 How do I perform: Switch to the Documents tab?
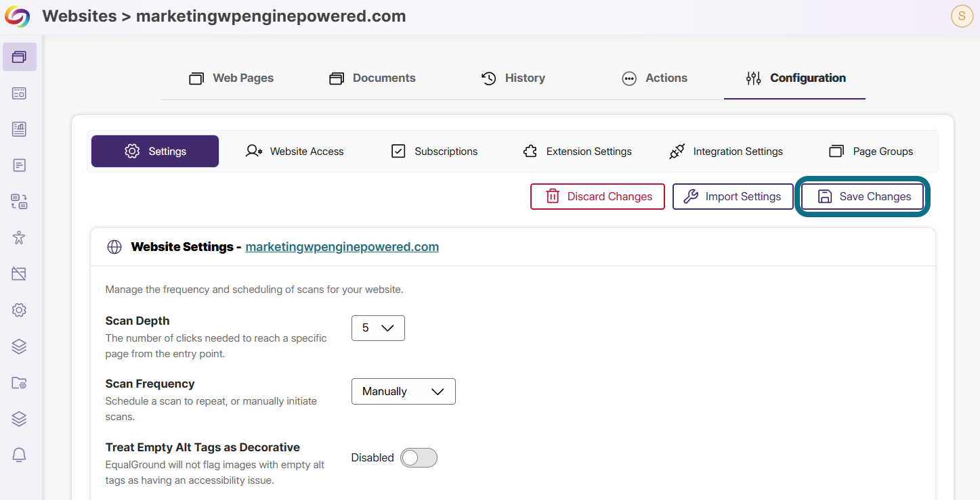pyautogui.click(x=372, y=78)
